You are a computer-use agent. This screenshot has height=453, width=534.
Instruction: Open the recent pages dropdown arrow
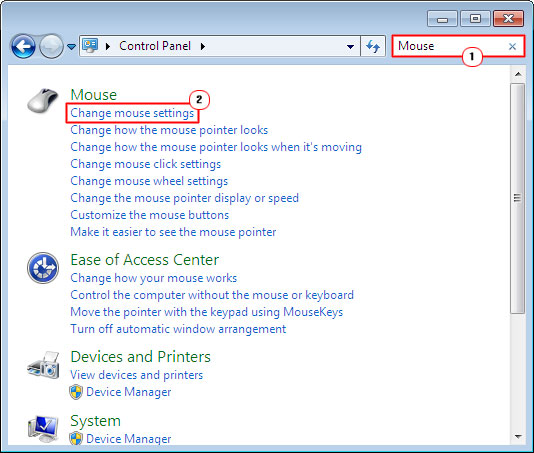click(x=71, y=46)
